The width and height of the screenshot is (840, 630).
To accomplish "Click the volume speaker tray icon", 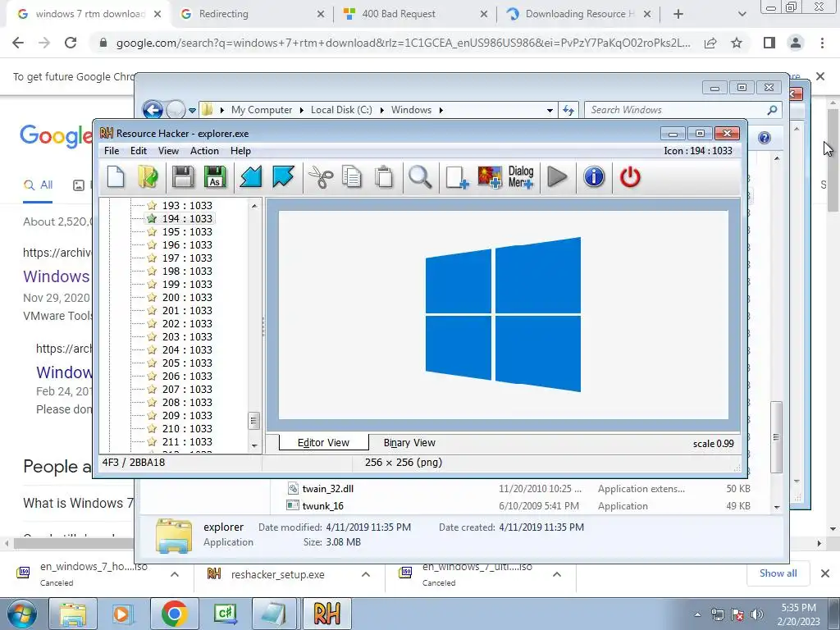I will [x=757, y=614].
